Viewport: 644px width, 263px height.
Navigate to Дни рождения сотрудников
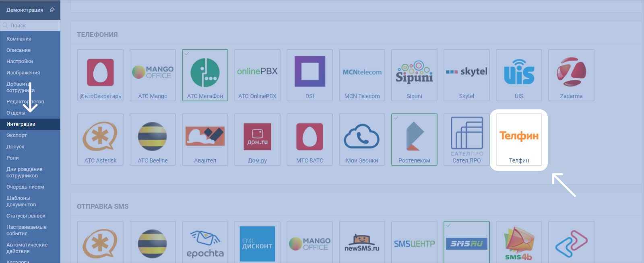click(24, 173)
